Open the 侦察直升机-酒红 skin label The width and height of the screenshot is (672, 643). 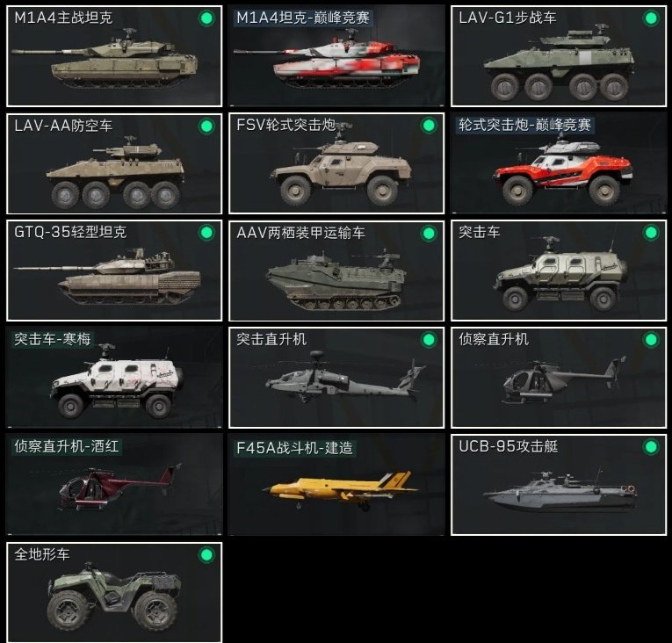67,446
